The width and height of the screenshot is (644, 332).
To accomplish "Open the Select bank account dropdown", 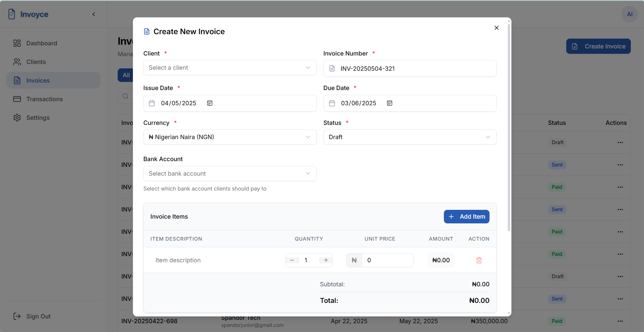I will coord(230,174).
